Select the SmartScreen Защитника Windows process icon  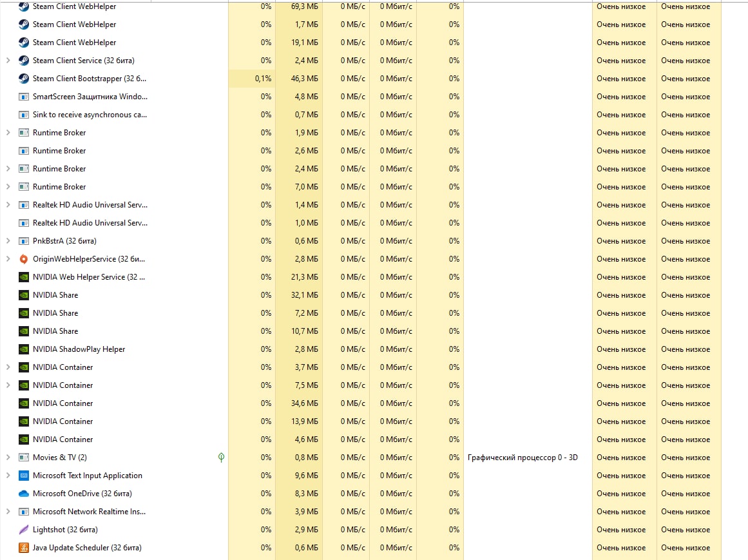point(23,97)
